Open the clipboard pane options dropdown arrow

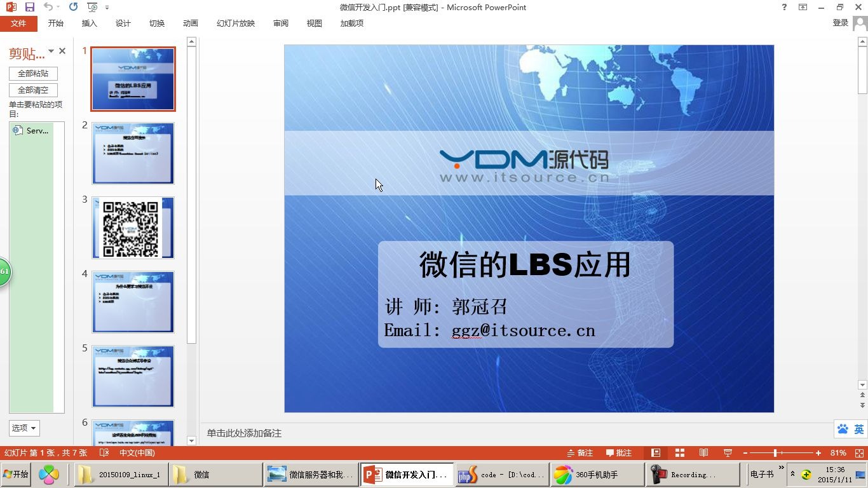[x=51, y=51]
